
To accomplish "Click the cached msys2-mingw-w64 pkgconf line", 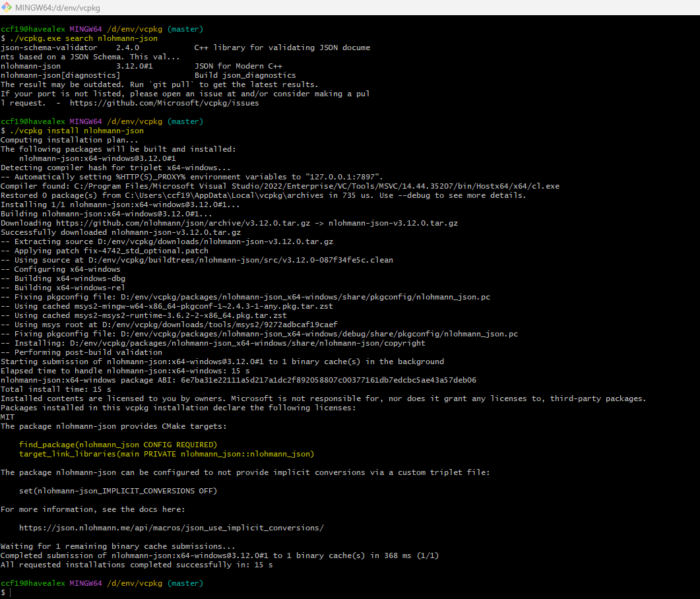I will pos(166,306).
